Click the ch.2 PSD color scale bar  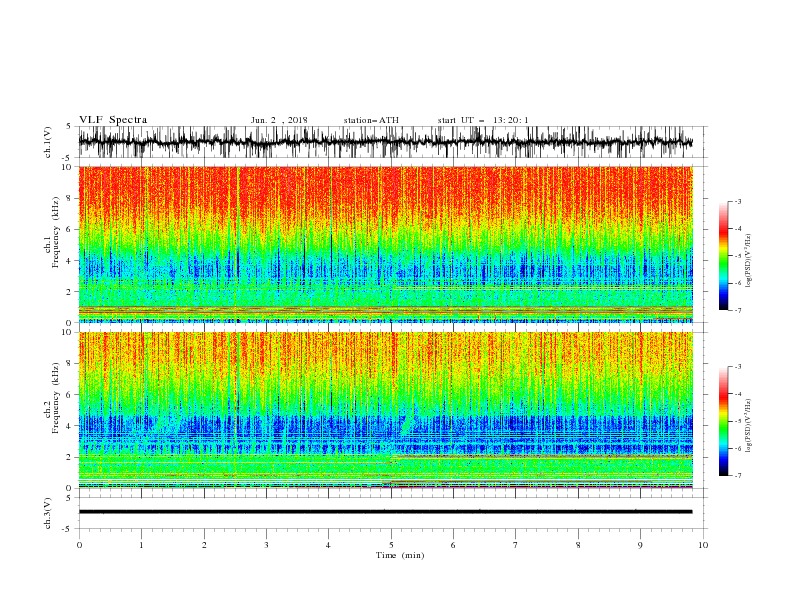coord(723,421)
